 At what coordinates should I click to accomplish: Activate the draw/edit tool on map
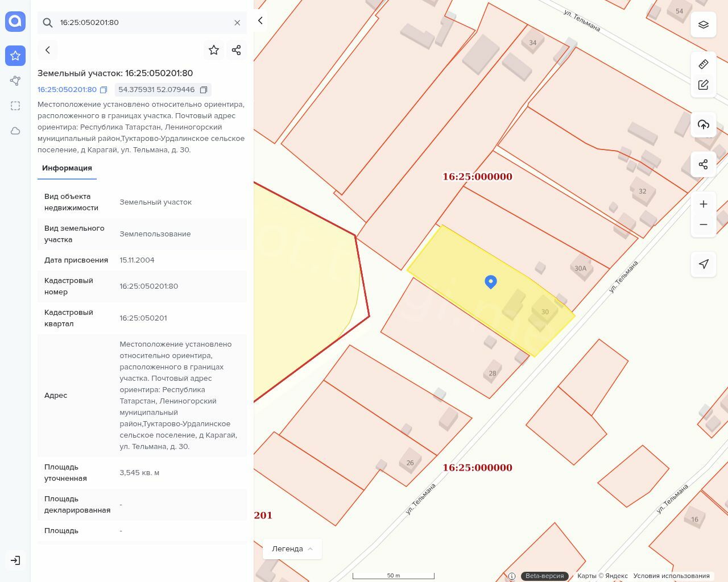tap(704, 85)
